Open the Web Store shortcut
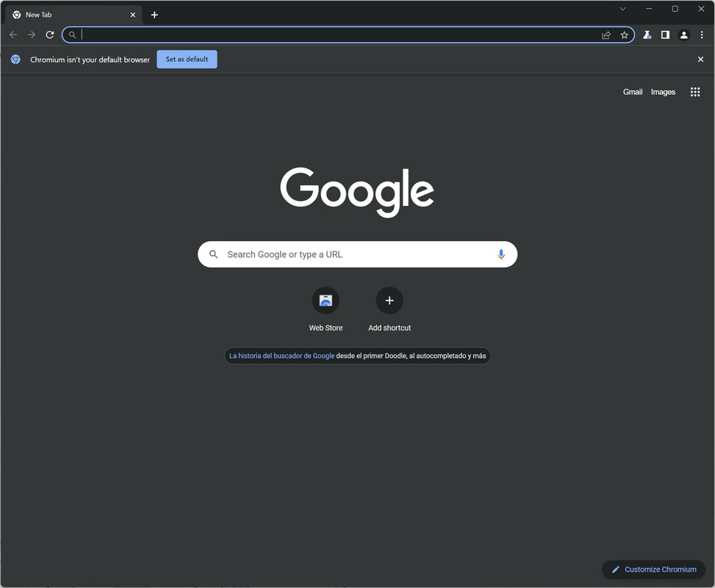Image resolution: width=715 pixels, height=588 pixels. point(326,300)
